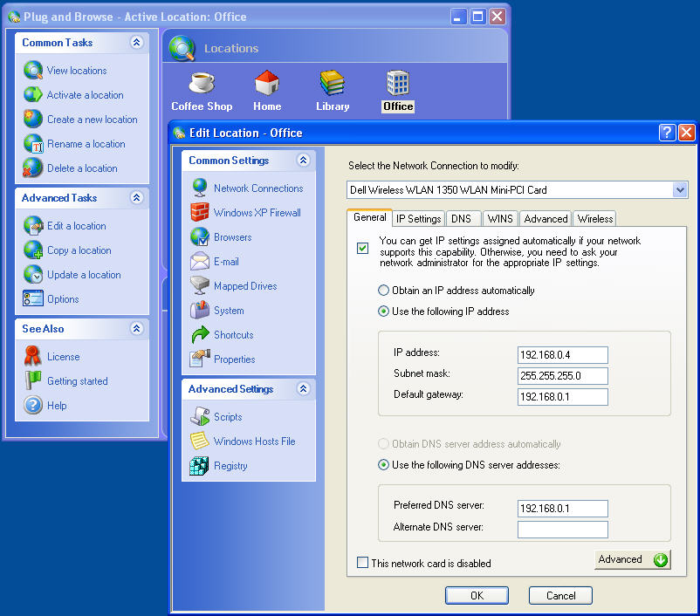Screen dimensions: 700x616
Task: Select the Home location icon
Action: click(267, 83)
